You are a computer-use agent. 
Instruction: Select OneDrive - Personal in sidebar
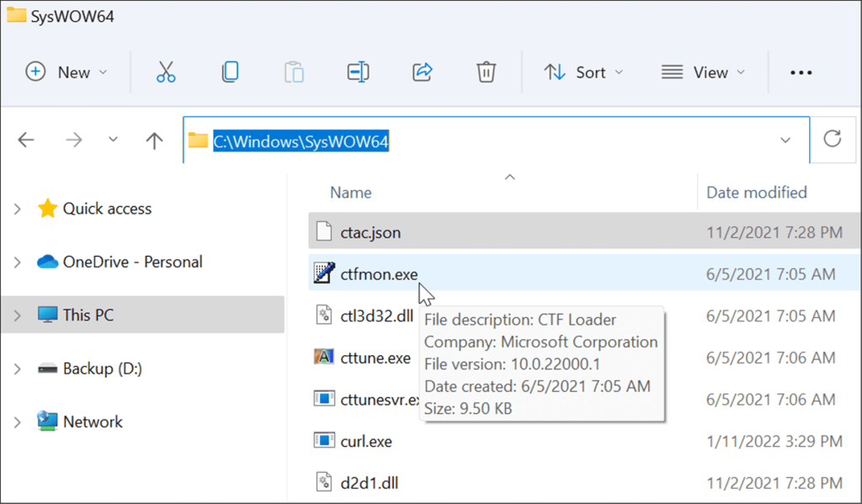pyautogui.click(x=132, y=262)
